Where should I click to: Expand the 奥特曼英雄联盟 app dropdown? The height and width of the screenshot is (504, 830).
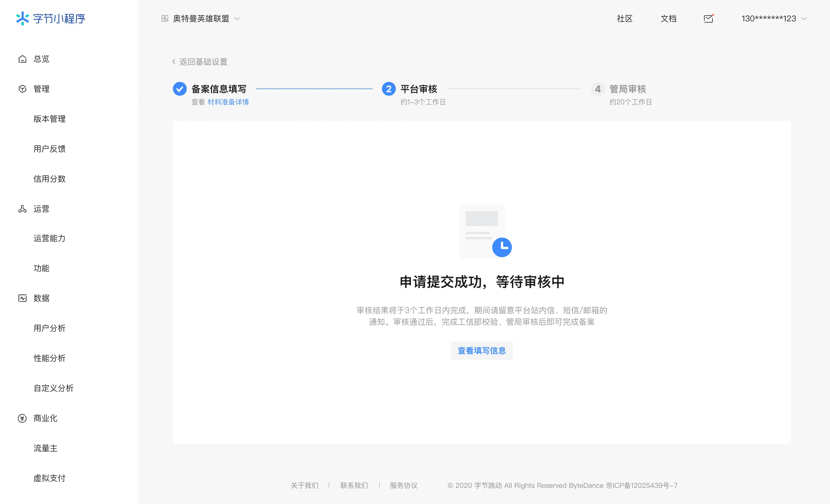click(237, 18)
